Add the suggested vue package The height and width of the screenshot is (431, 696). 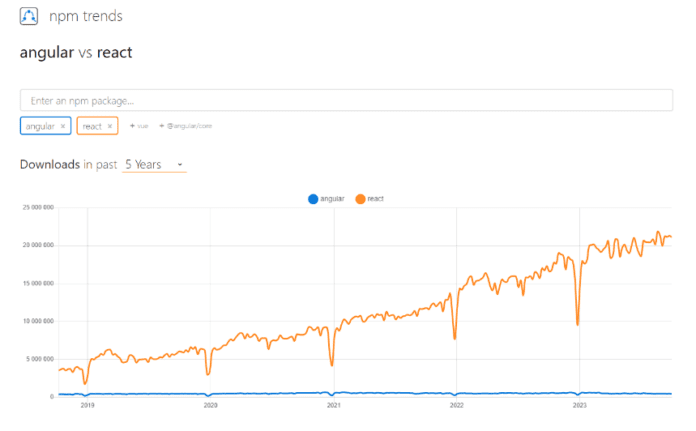pos(138,126)
